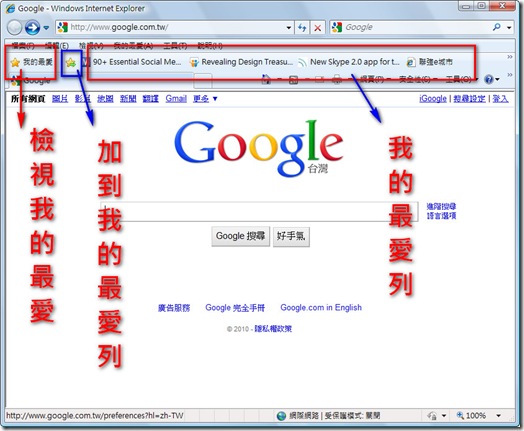Click the iGoogle link
The image size is (524, 431).
click(x=433, y=99)
